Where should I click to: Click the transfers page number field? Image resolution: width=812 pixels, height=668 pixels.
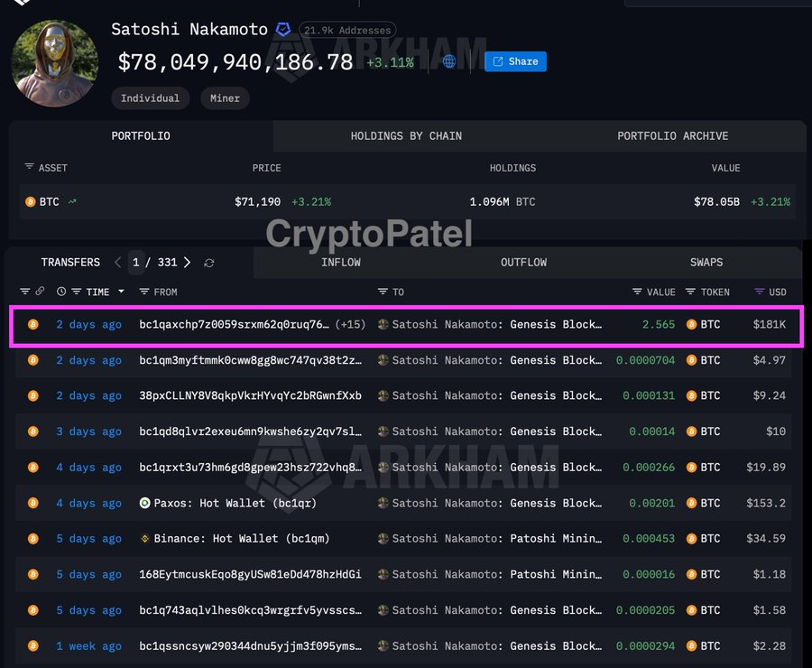pos(136,263)
